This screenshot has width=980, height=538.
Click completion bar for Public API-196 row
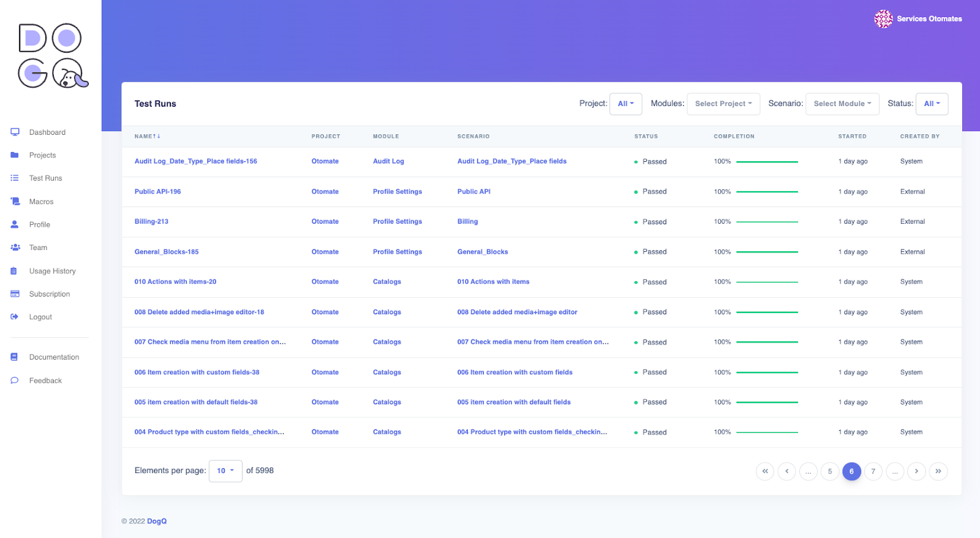[767, 192]
